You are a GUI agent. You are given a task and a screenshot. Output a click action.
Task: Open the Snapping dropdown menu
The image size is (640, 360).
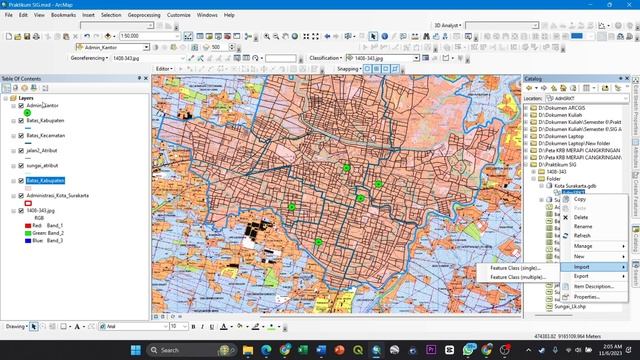[349, 69]
